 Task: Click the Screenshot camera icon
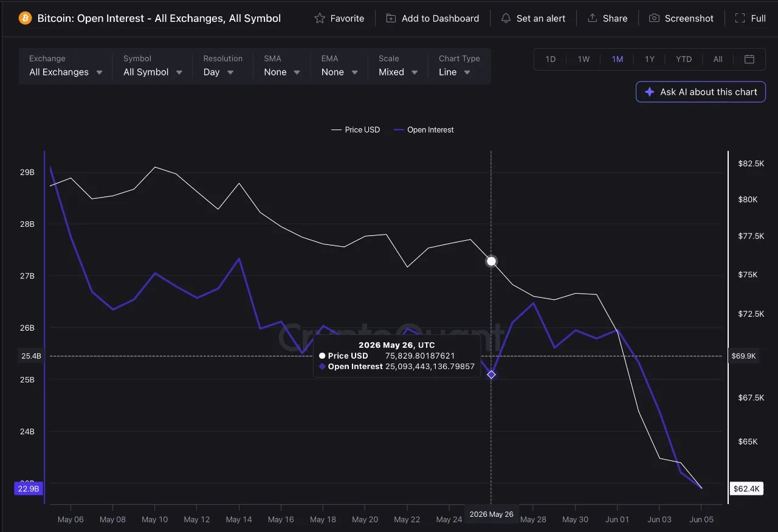click(x=654, y=18)
